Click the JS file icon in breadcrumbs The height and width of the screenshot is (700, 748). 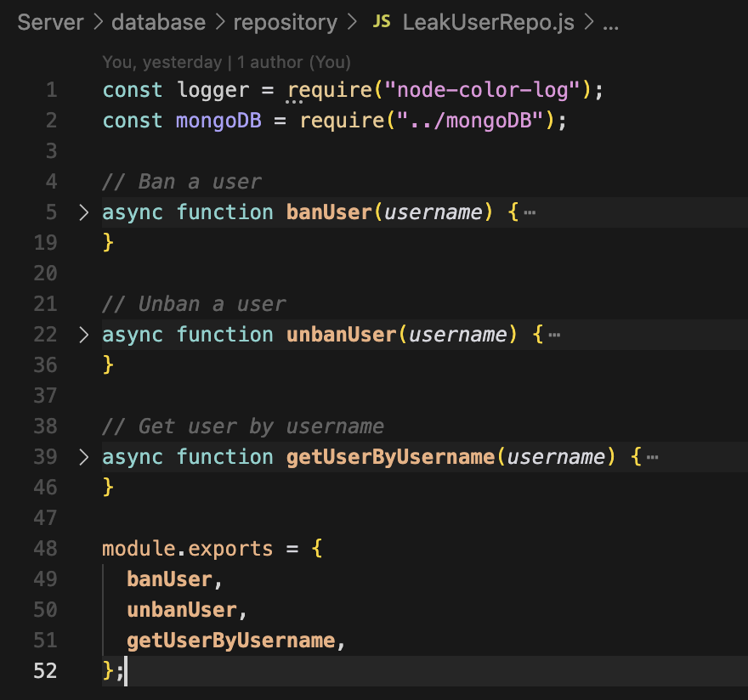tap(382, 22)
